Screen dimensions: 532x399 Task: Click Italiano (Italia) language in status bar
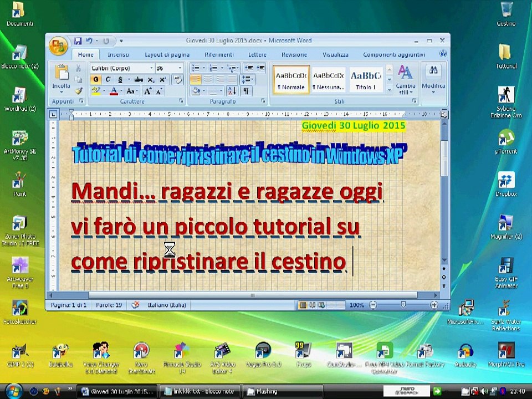(167, 305)
